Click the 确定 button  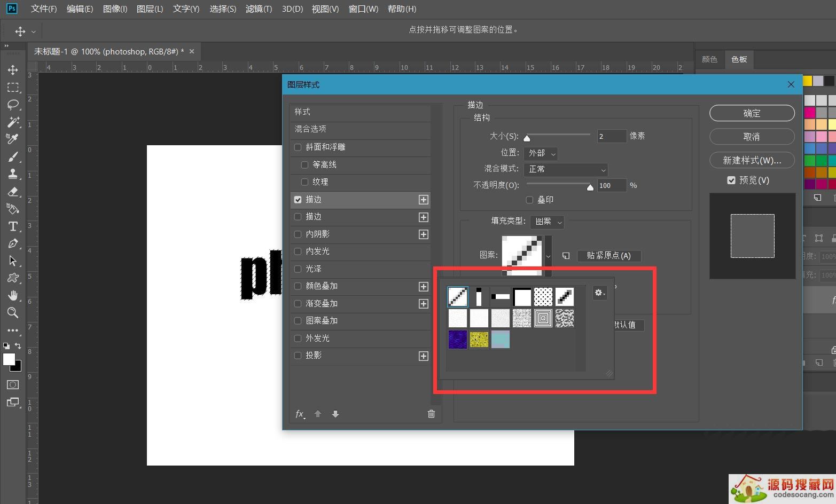click(752, 113)
